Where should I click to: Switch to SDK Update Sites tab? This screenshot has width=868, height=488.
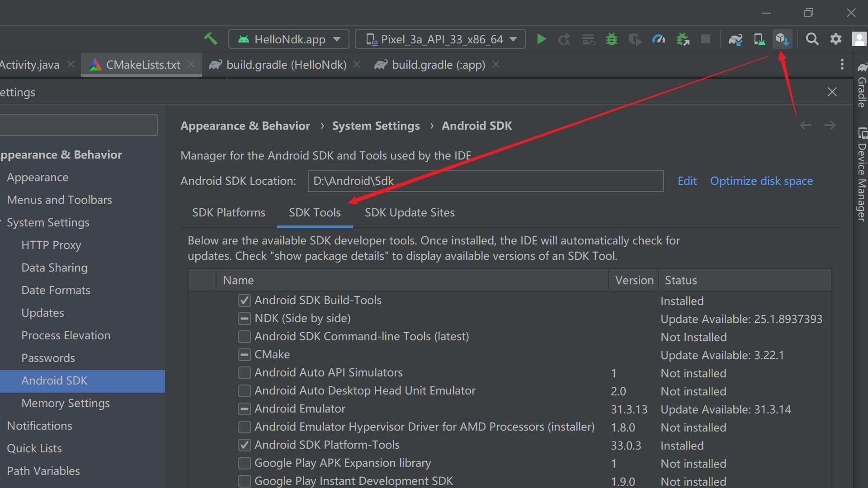click(x=410, y=213)
